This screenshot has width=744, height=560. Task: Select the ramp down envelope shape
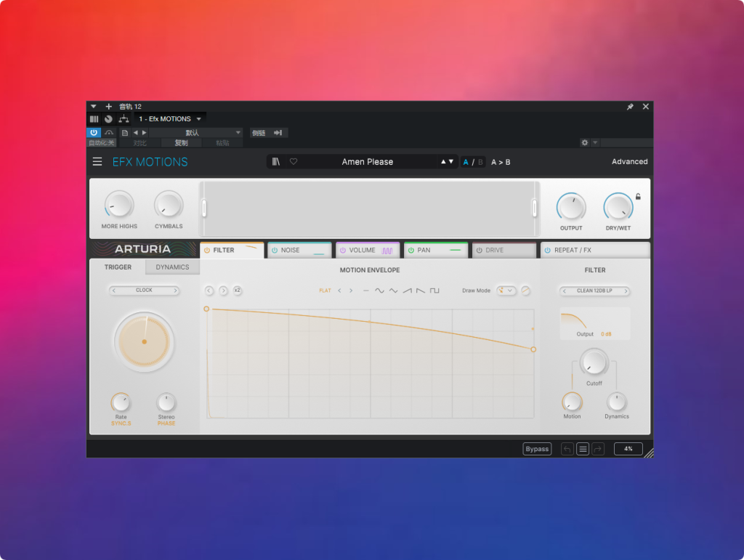[421, 291]
